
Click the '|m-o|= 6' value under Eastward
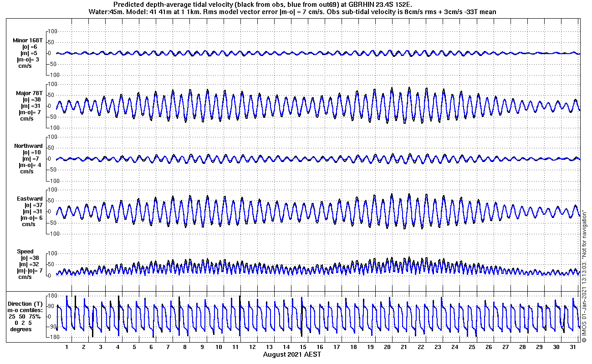(32, 218)
